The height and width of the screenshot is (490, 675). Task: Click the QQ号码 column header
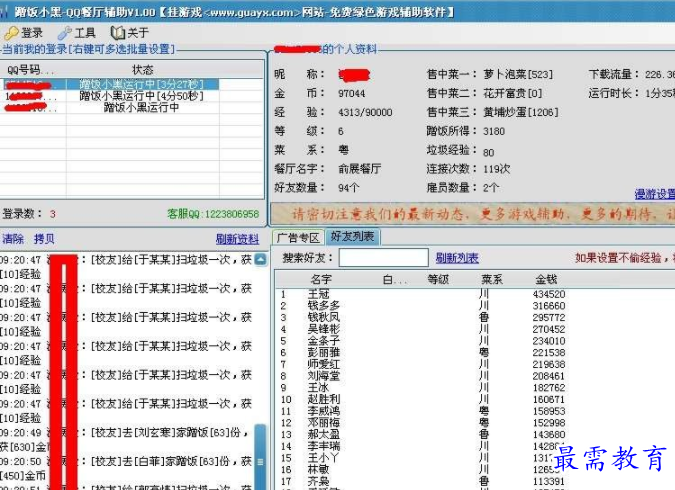click(x=33, y=69)
